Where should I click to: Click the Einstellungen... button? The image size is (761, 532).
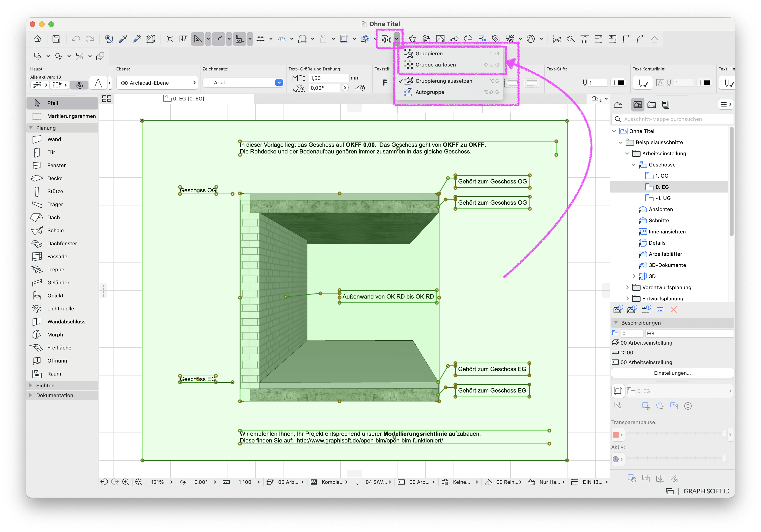pyautogui.click(x=672, y=373)
